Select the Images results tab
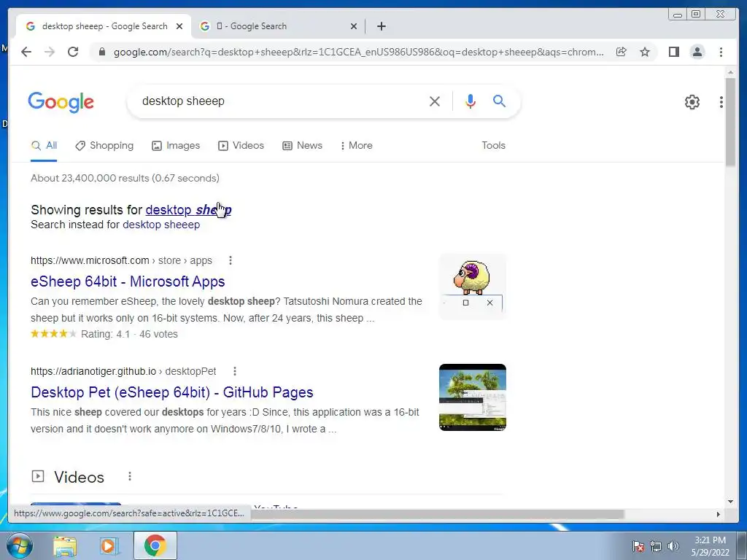747x560 pixels. click(x=176, y=146)
